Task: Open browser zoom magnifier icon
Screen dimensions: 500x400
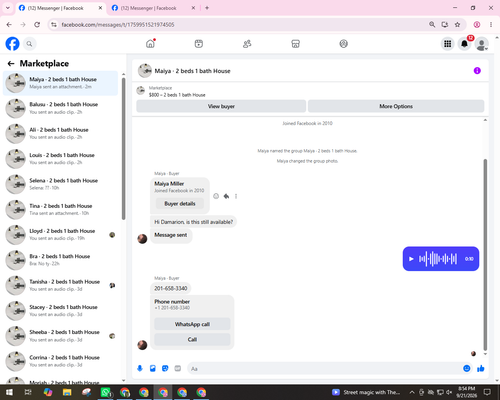Action: 432,25
